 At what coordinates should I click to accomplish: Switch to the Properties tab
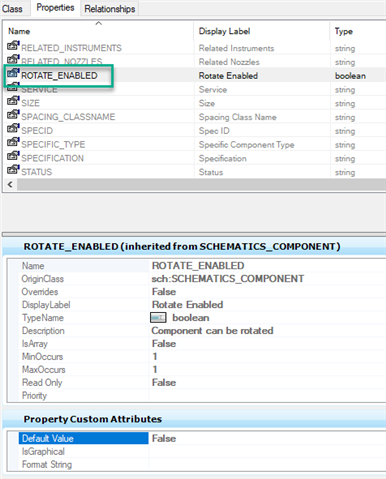tap(55, 8)
